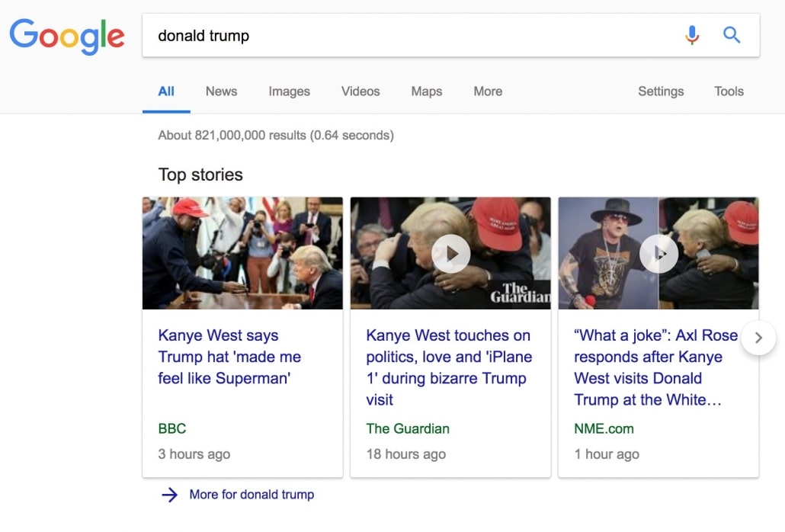
Task: Click The Guardian source label
Action: 408,429
